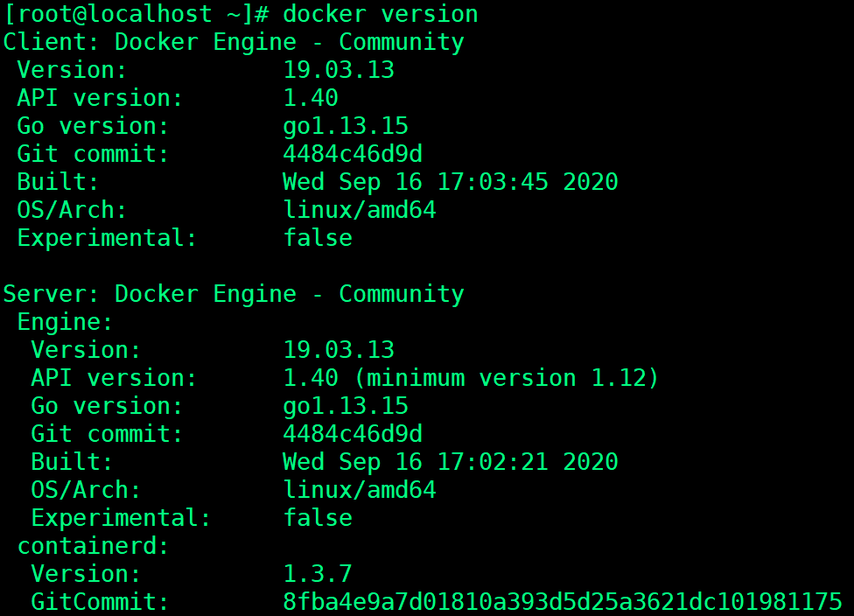Click the client build time 17:03:45 line
Screen dimensions: 854x616
coord(451,183)
